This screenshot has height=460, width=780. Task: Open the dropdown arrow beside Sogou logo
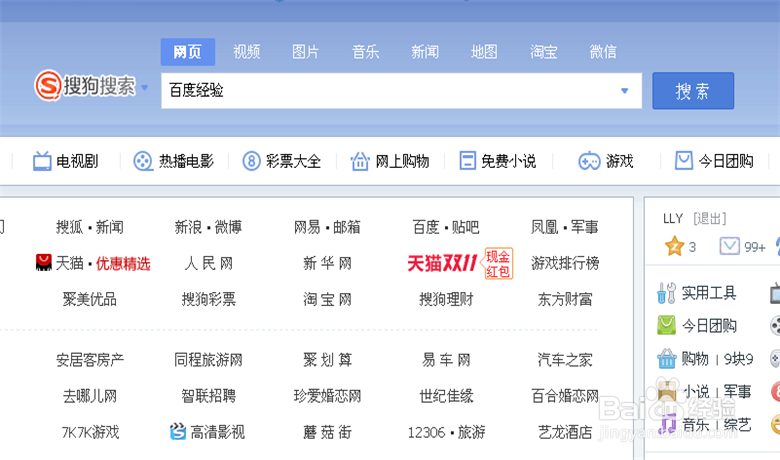pyautogui.click(x=145, y=88)
